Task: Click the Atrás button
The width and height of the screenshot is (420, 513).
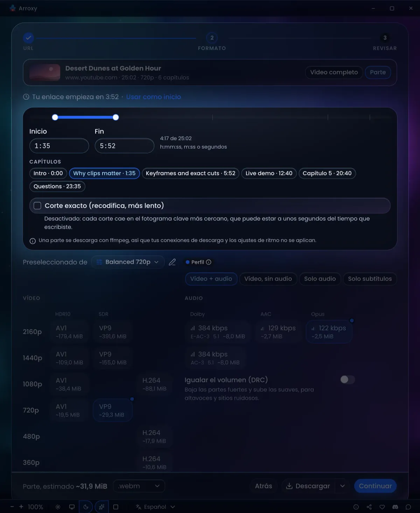Action: [264, 486]
